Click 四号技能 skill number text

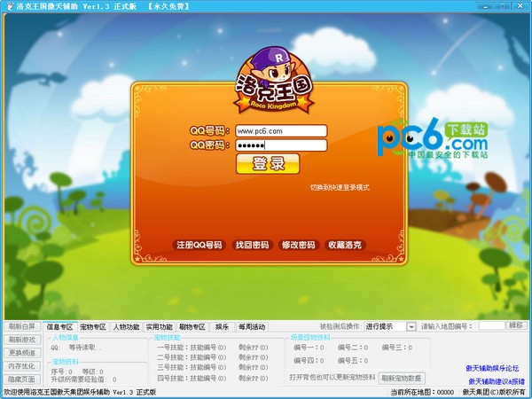tap(192, 378)
